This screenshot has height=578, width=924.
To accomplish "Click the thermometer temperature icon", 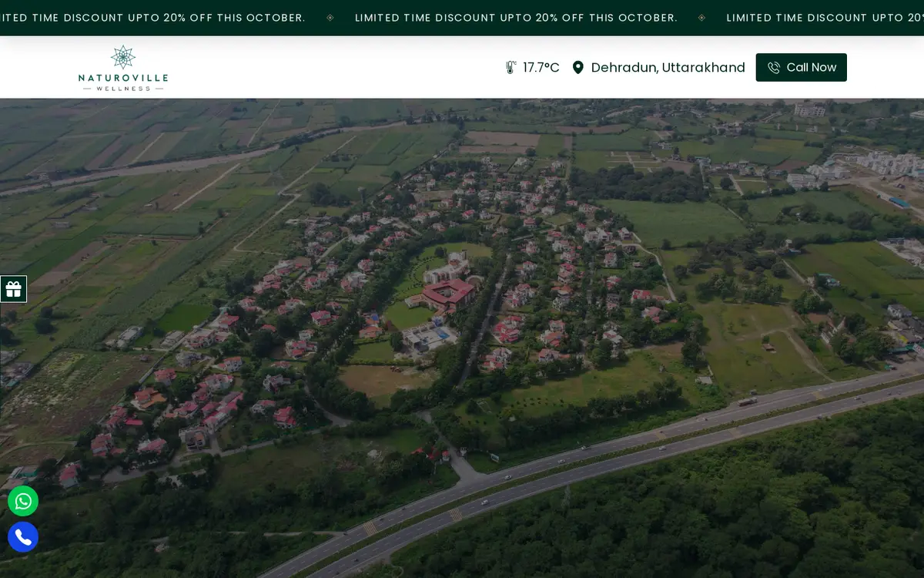I will (510, 68).
